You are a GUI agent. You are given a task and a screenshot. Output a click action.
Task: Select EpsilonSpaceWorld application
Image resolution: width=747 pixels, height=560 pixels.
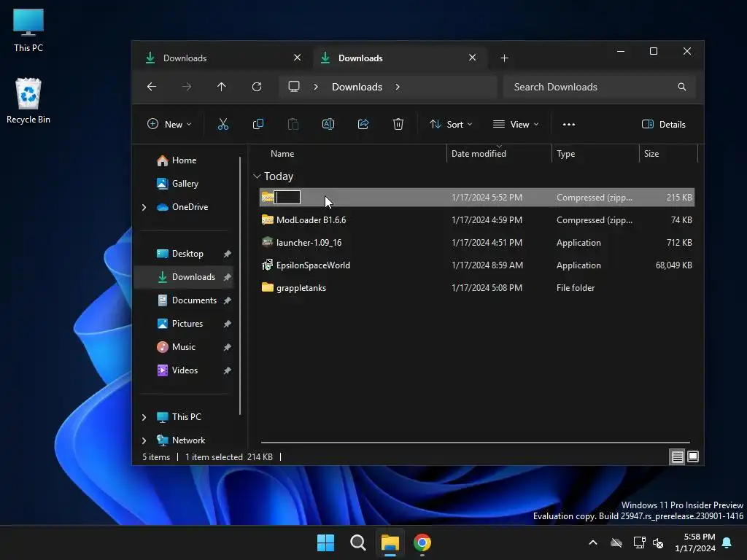pos(476,265)
